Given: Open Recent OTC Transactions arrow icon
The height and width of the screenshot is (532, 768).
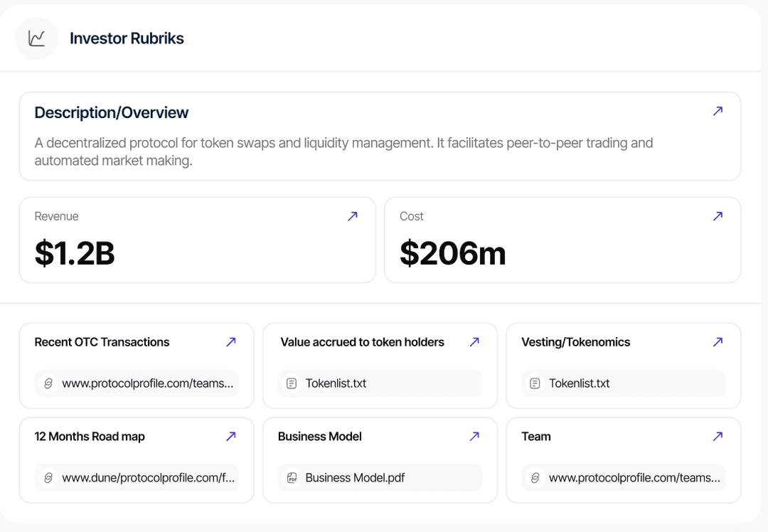Looking at the screenshot, I should (x=230, y=342).
